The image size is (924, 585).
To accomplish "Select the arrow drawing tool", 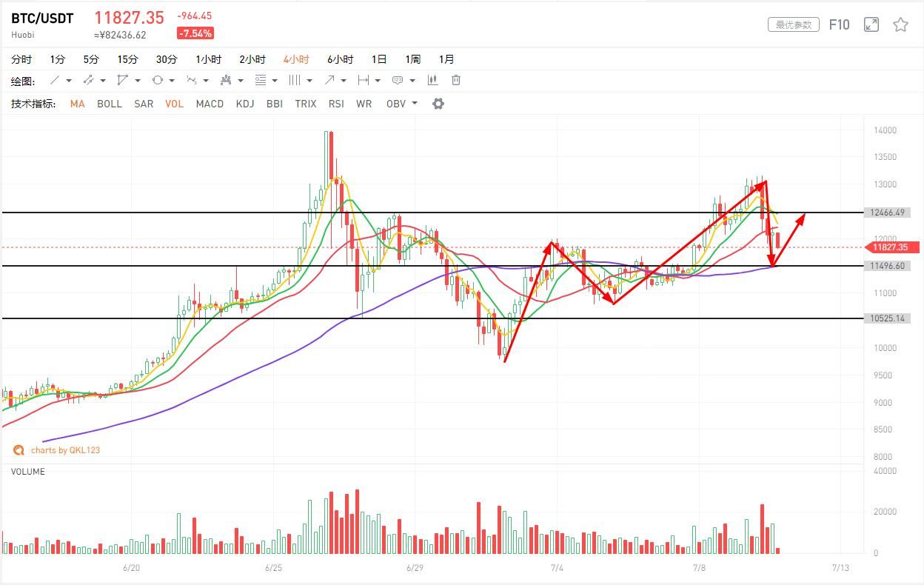I will click(329, 80).
